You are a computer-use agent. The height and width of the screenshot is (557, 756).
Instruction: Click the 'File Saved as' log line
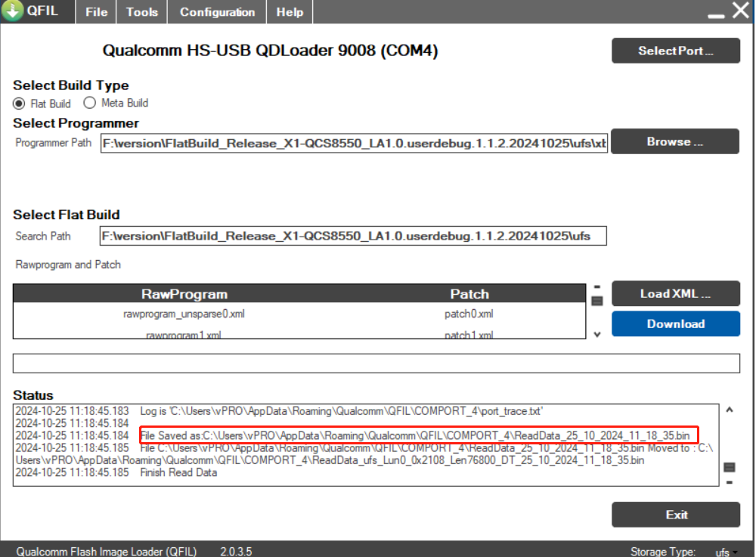pyautogui.click(x=415, y=435)
